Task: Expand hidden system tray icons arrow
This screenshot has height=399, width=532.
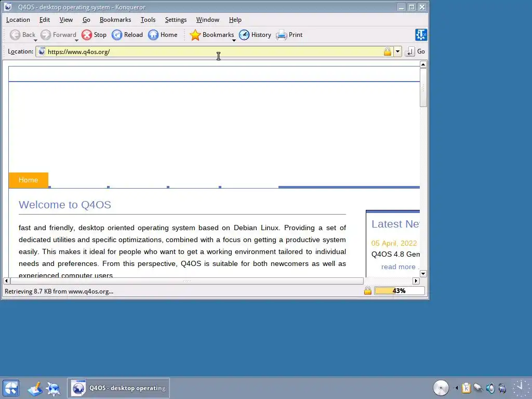Action: (456, 388)
